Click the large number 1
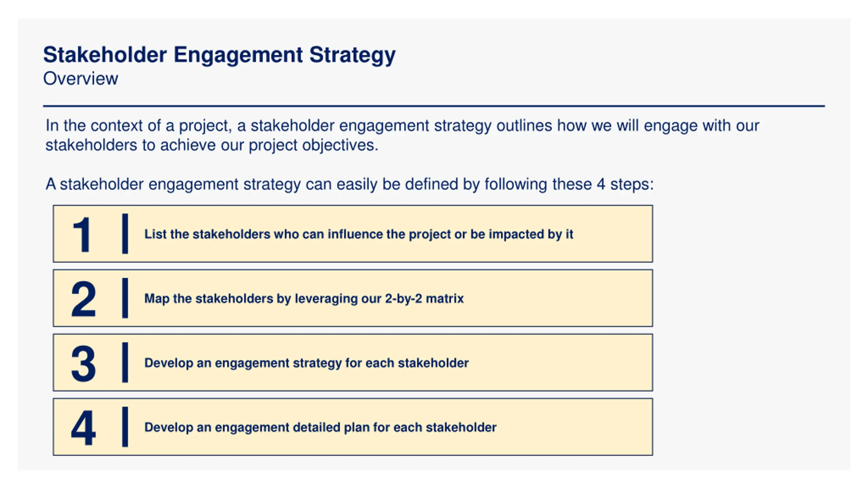The height and width of the screenshot is (488, 868). [82, 234]
